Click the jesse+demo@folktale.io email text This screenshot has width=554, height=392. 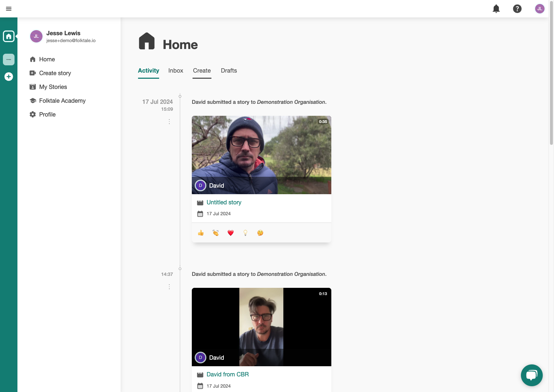(71, 41)
